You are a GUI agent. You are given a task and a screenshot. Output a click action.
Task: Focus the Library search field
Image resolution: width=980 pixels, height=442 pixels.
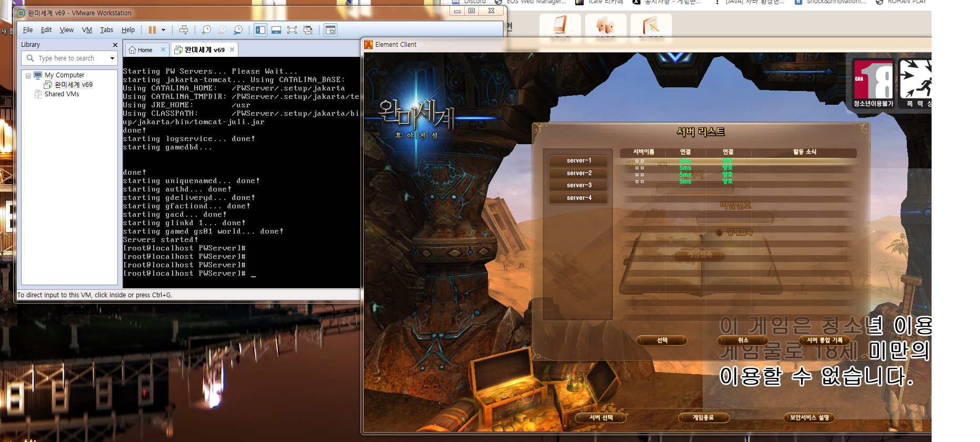(x=69, y=58)
